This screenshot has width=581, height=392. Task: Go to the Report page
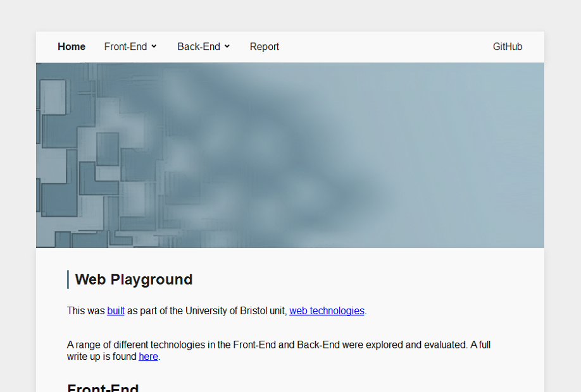point(264,47)
